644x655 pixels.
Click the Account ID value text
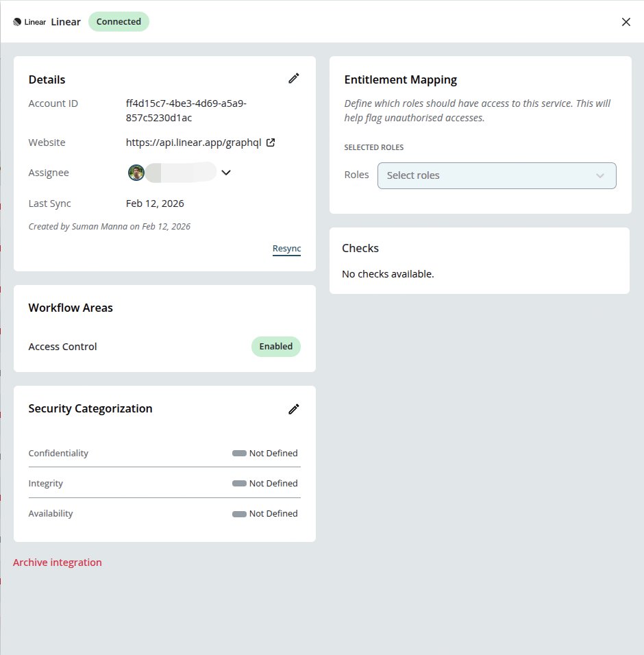tap(186, 103)
